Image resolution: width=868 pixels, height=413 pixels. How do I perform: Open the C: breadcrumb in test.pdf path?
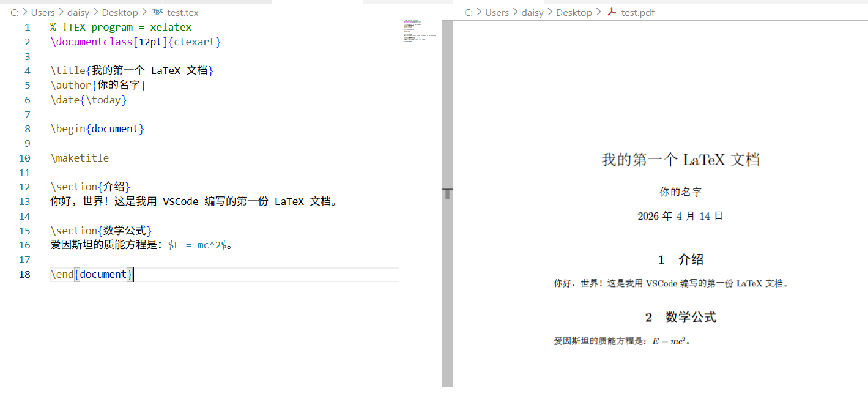pyautogui.click(x=469, y=12)
